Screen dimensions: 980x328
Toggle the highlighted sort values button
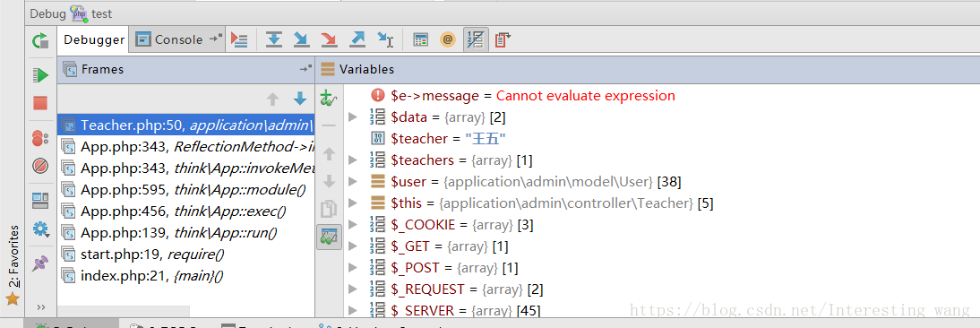tap(476, 40)
